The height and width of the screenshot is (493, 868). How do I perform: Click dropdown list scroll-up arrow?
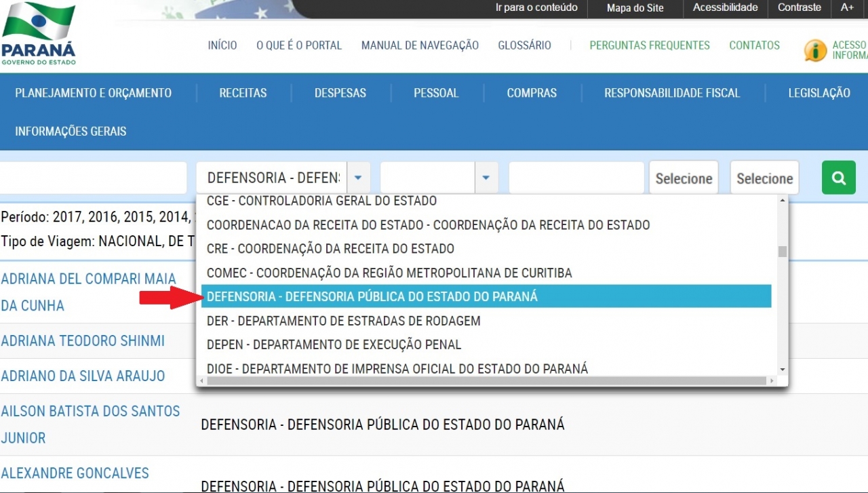[783, 201]
